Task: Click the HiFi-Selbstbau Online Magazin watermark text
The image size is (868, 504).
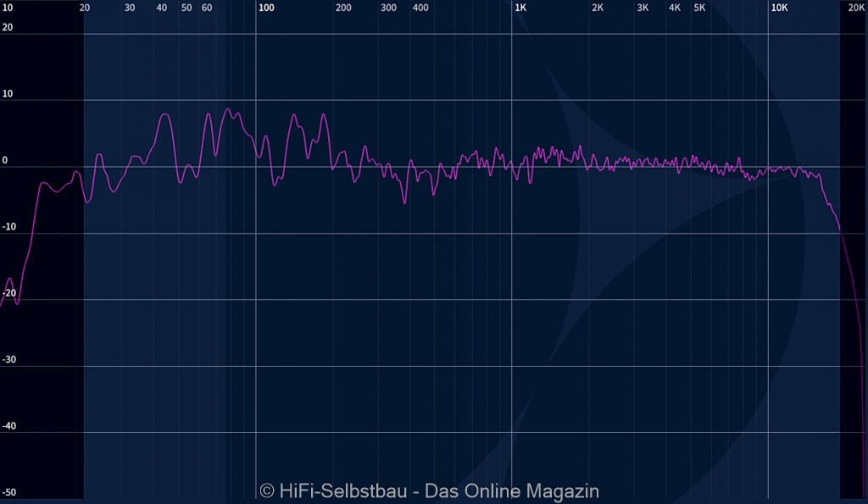Action: coord(429,491)
